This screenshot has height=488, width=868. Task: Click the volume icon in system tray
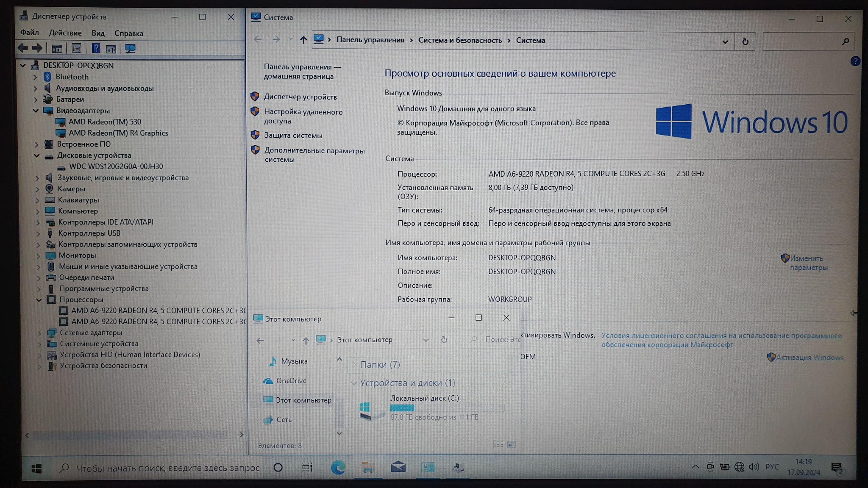(754, 467)
